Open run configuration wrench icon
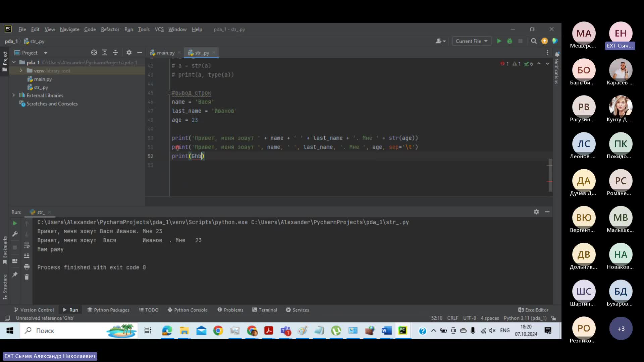Viewport: 644px width, 362px height. tap(15, 234)
